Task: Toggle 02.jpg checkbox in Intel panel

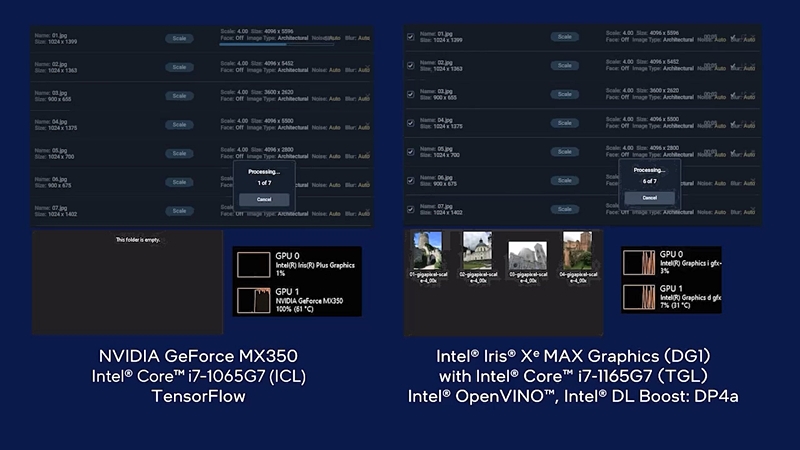Action: pyautogui.click(x=410, y=65)
